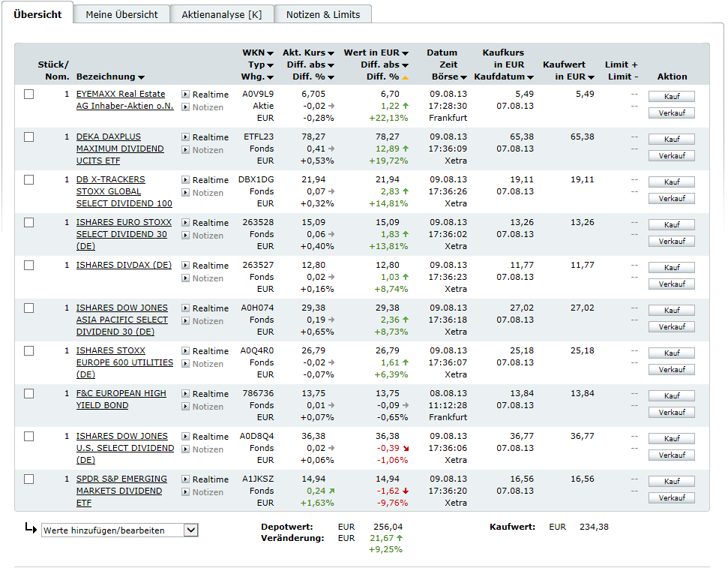Open Realtime icon for ISHARES DIVDAX row
This screenshot has height=568, width=728.
(185, 266)
